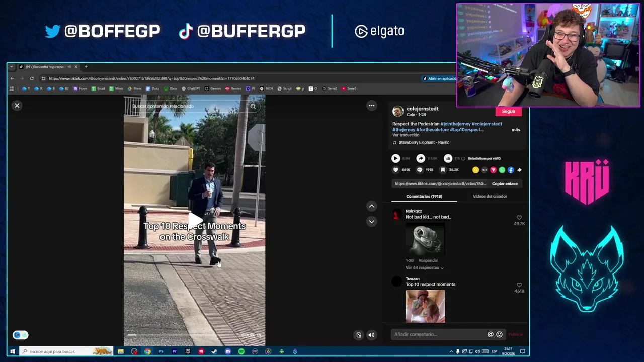Click Ver traducción under the caption

point(406,135)
